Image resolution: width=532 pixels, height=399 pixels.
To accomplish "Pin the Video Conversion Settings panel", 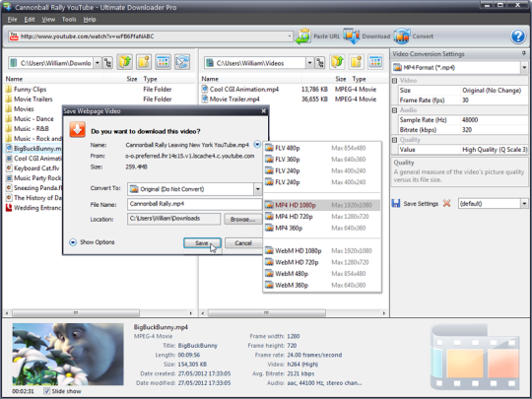I will click(524, 53).
